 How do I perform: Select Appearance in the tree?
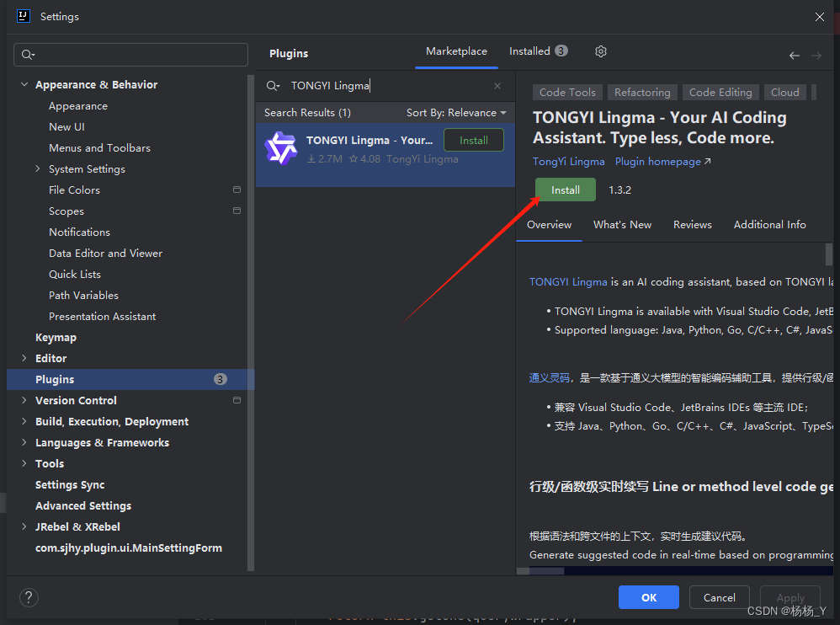(x=78, y=106)
